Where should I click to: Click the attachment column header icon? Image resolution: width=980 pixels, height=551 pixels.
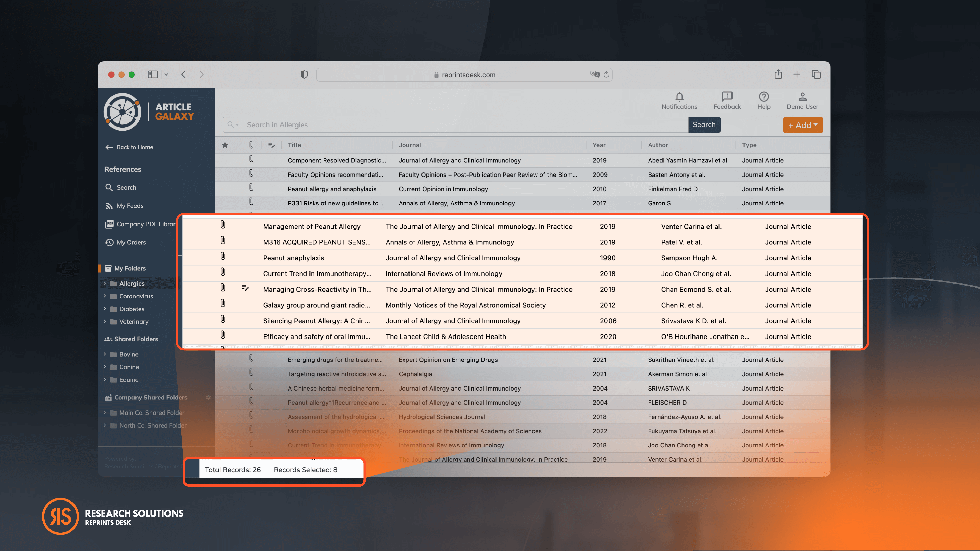251,145
